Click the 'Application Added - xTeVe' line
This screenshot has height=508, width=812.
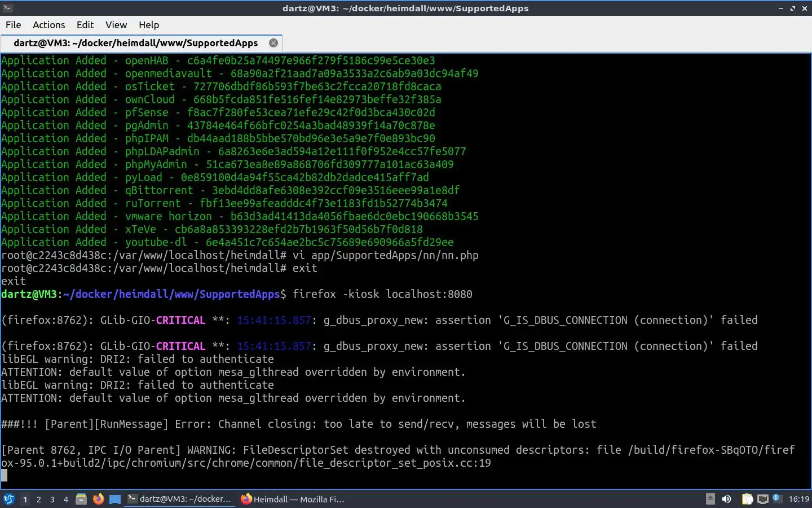212,229
